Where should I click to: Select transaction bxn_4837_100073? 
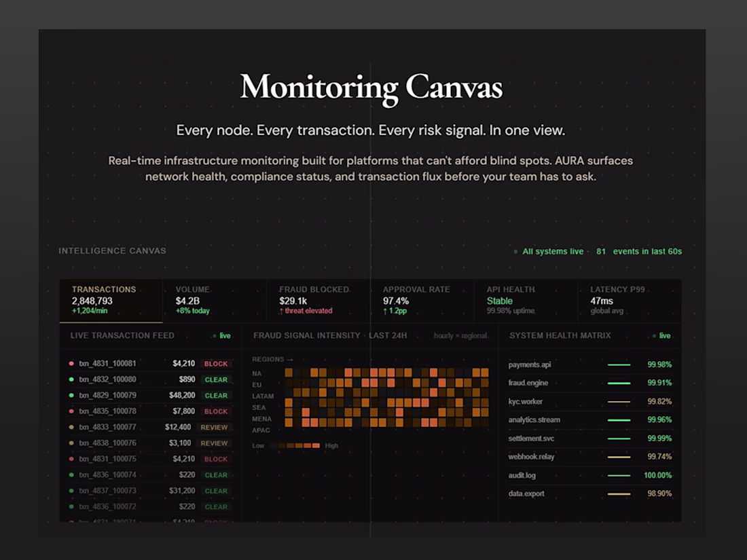[151, 491]
